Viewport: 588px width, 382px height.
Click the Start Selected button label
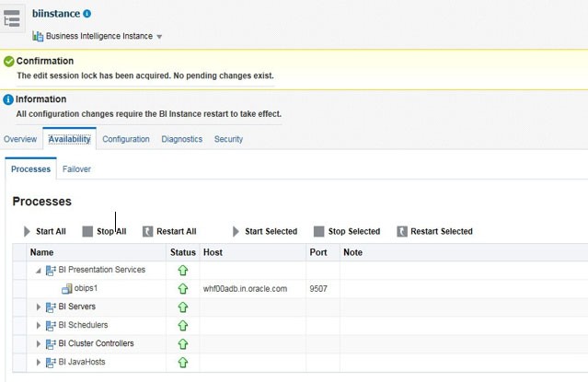[x=271, y=232]
